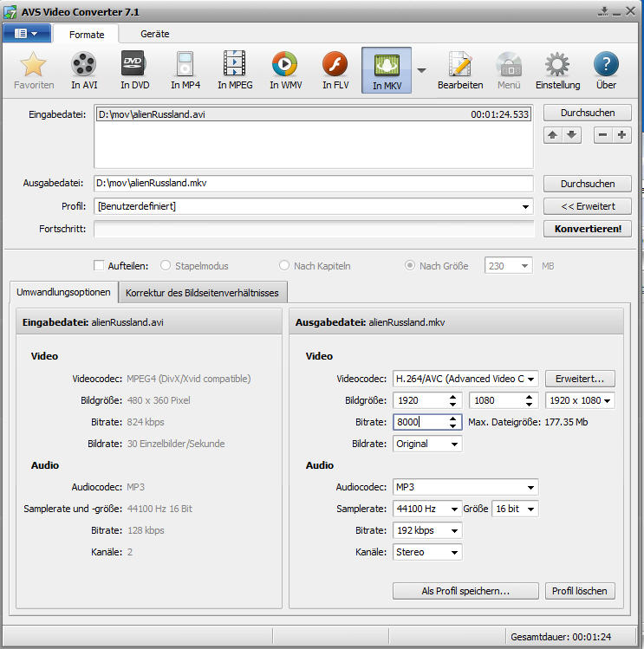Open the blue application menu button
The width and height of the screenshot is (644, 649).
[x=27, y=33]
